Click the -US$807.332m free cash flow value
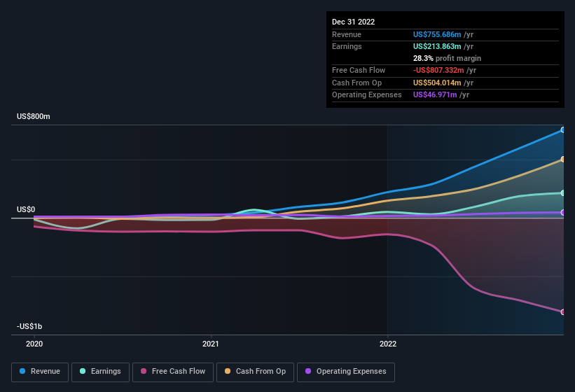 [x=438, y=70]
